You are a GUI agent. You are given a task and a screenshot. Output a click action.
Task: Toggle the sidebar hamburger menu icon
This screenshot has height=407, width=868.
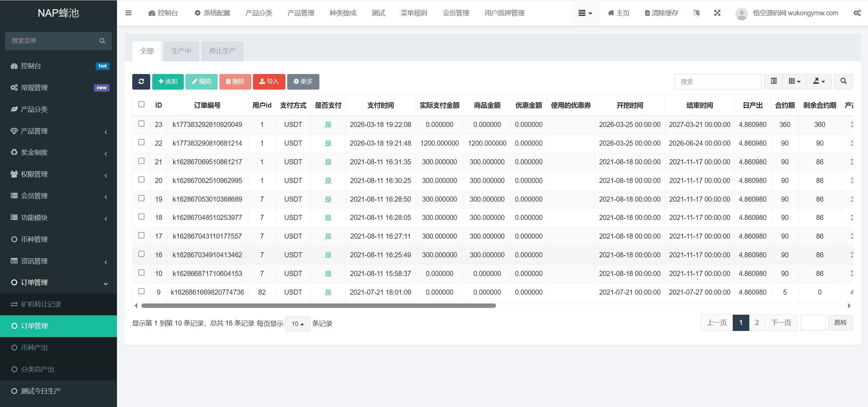pyautogui.click(x=129, y=13)
